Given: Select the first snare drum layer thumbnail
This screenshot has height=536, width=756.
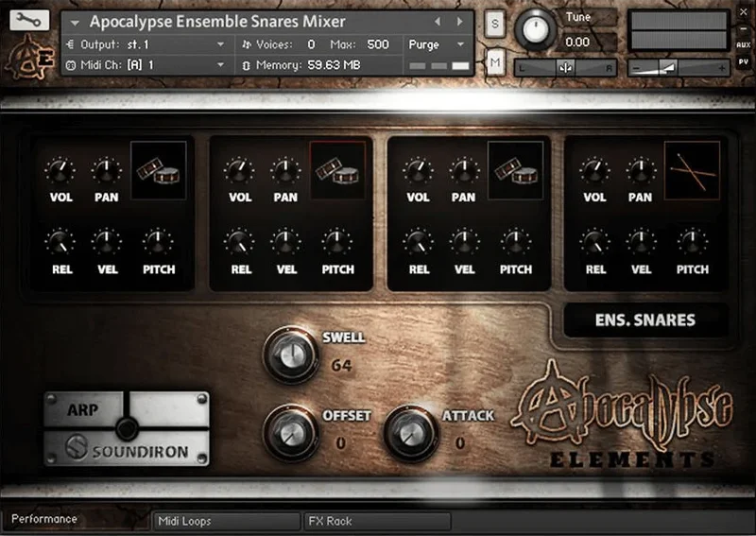Looking at the screenshot, I should point(159,170).
